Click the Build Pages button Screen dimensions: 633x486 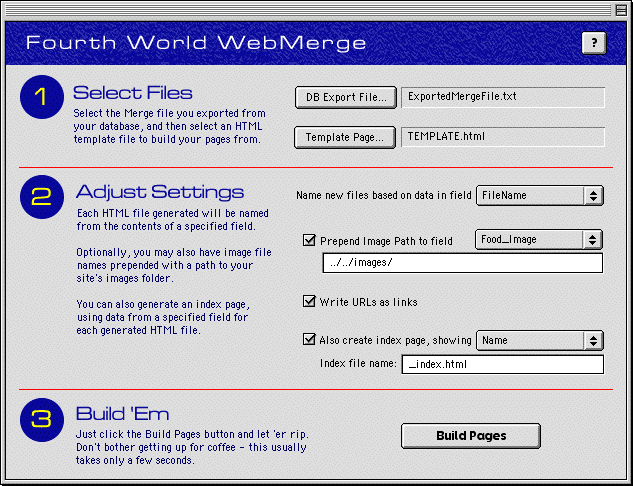coord(471,436)
